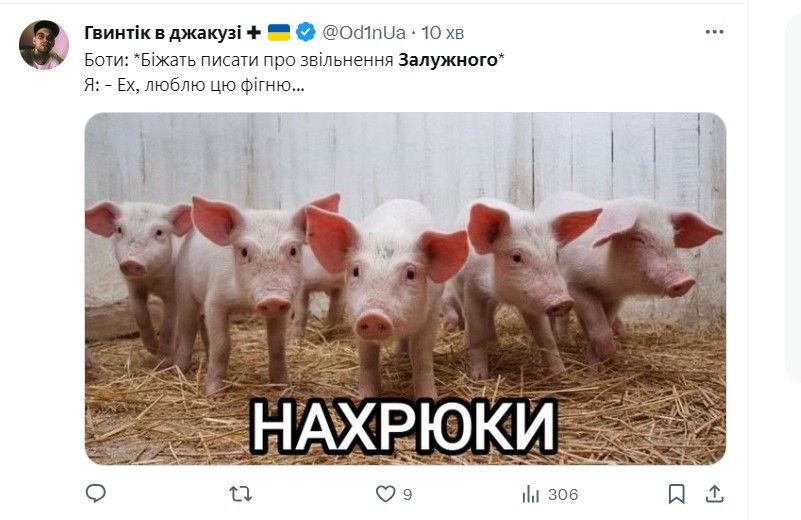Click the line Я: - Ех, люблю цю фігню
Viewport: 801px width, 520px height.
(x=194, y=85)
